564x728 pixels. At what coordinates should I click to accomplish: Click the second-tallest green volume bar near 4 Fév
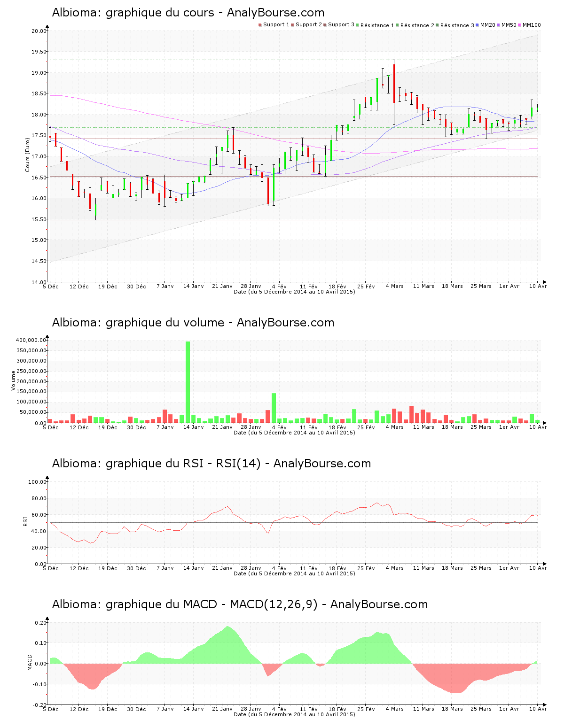coord(274,408)
